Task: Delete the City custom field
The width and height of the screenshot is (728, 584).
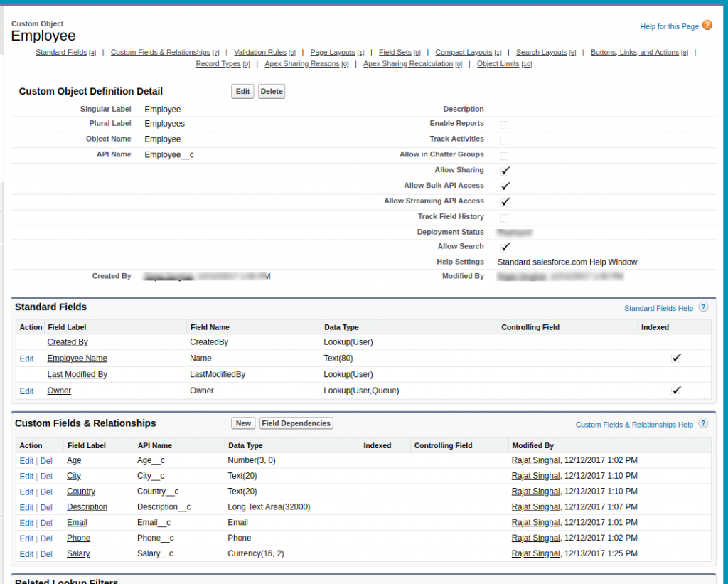Action: coord(46,477)
